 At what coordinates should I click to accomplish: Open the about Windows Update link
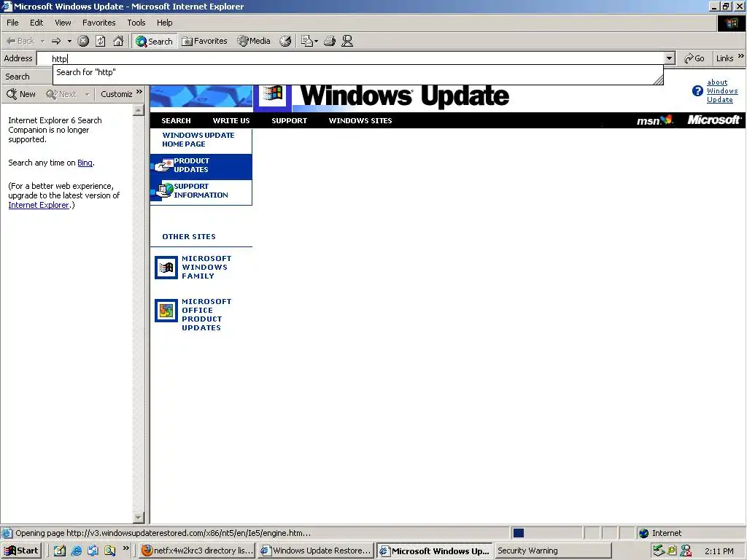tap(721, 91)
